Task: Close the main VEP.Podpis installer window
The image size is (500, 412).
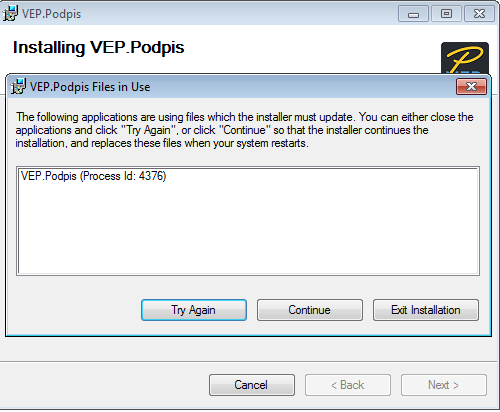Action: 479,14
